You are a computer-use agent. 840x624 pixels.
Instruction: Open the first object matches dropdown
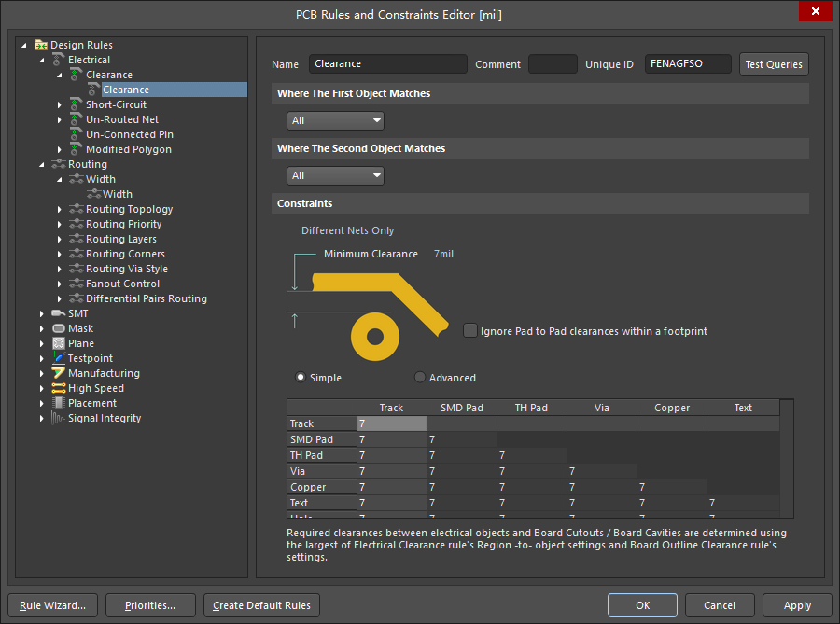[335, 120]
